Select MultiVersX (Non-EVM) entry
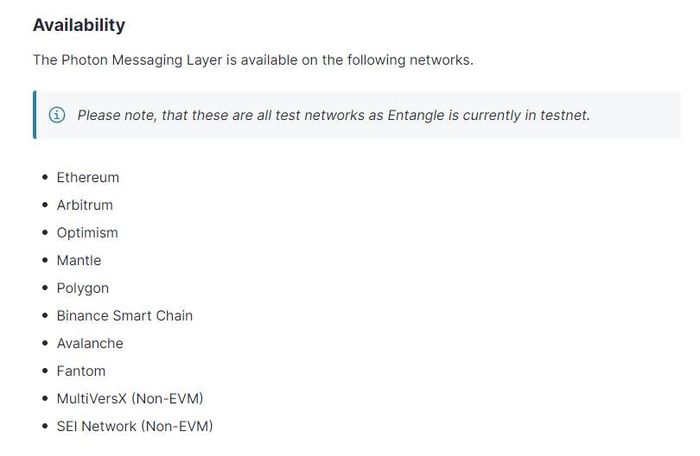Viewport: 700px width, 456px height. click(x=130, y=398)
